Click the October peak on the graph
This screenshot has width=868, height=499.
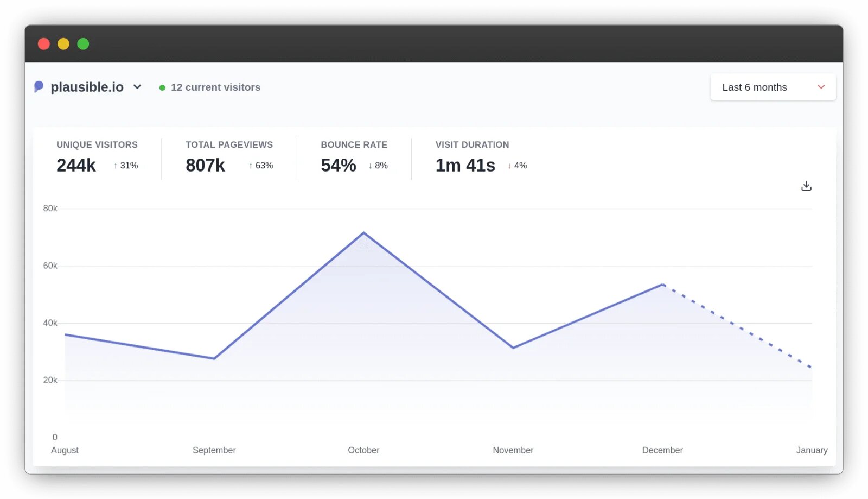point(363,233)
